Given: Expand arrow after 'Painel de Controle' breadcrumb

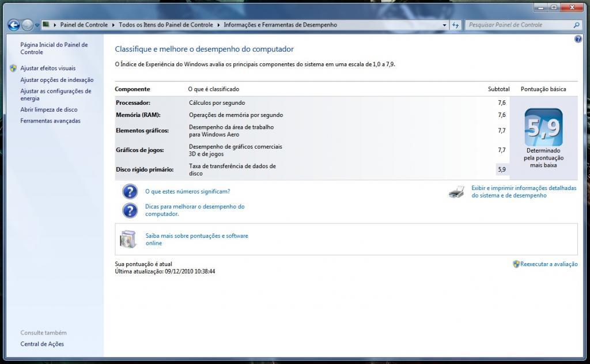Looking at the screenshot, I should click(x=114, y=25).
